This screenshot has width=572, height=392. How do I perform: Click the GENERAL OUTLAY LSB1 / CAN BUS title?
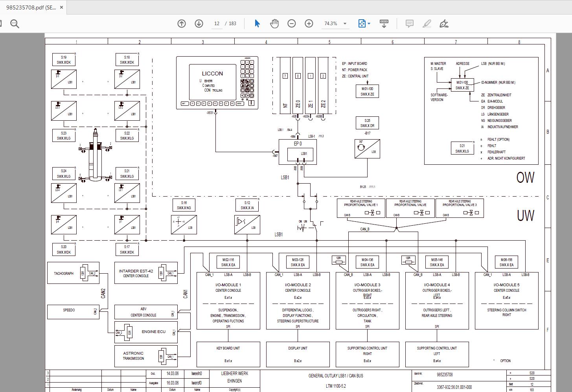pyautogui.click(x=336, y=376)
